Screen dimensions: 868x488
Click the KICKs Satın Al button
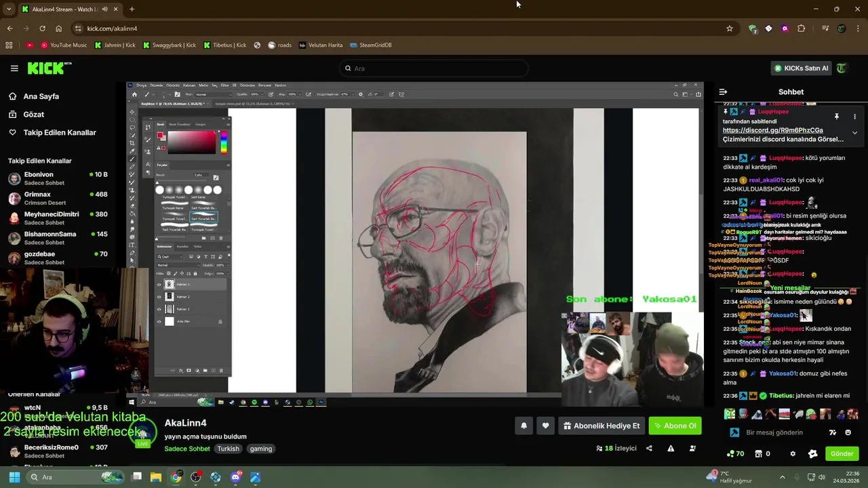coord(802,68)
